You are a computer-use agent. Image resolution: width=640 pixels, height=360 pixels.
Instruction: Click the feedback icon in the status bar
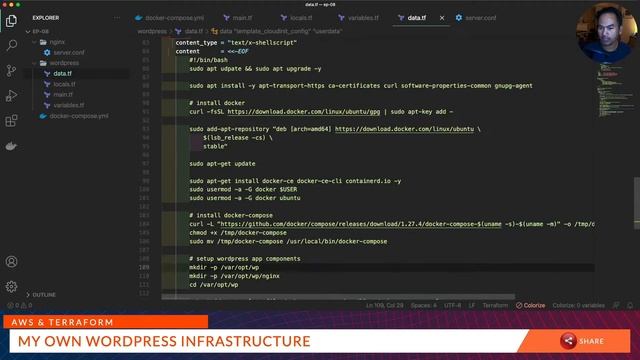(x=616, y=305)
